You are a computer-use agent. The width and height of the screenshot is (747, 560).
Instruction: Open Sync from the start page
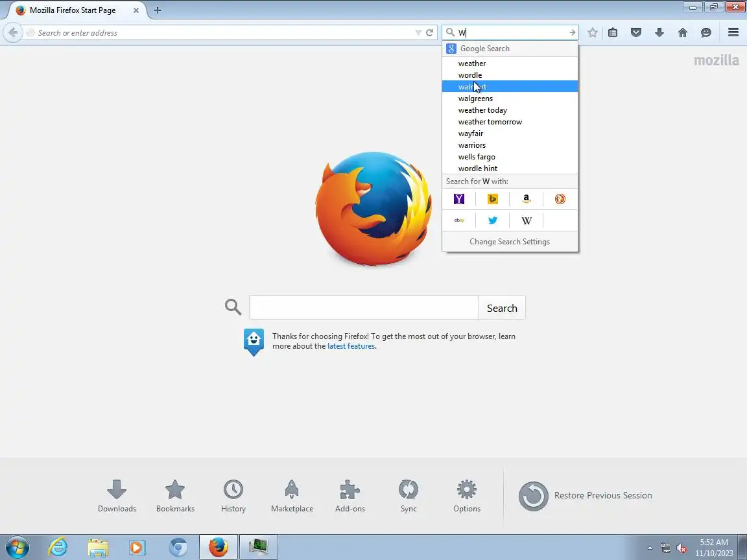(409, 496)
